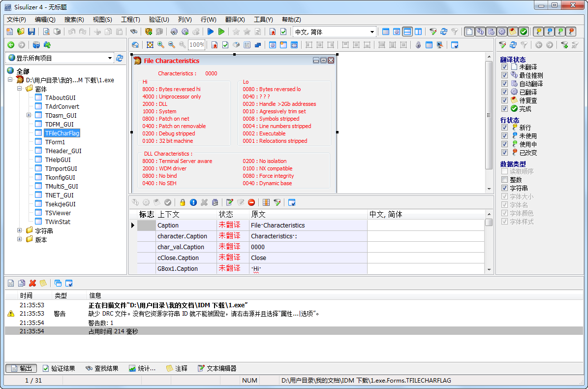Click the blue Save project floppy icon

coord(31,32)
